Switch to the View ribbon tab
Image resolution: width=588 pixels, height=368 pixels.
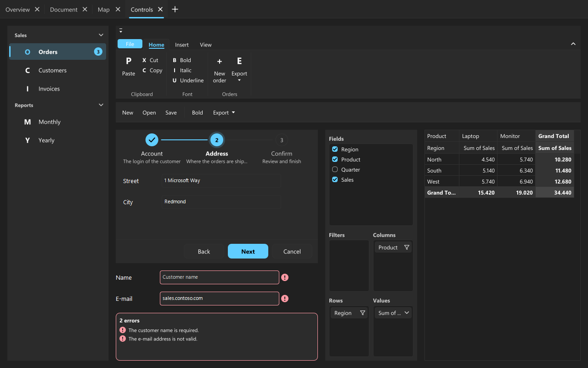click(x=206, y=45)
